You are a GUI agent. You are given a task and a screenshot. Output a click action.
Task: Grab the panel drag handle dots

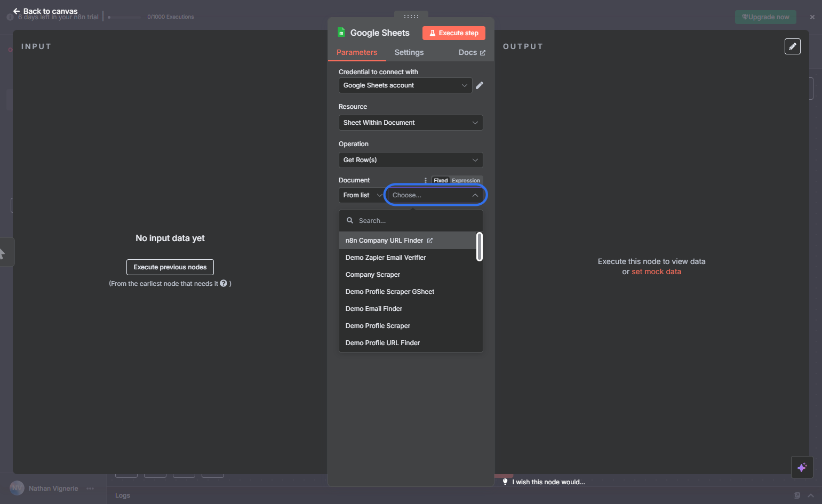click(x=411, y=17)
